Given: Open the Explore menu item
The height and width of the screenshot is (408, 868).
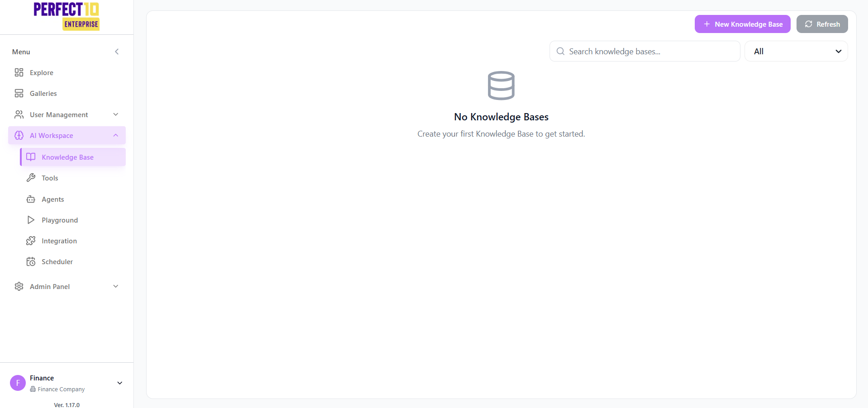Looking at the screenshot, I should [x=67, y=72].
